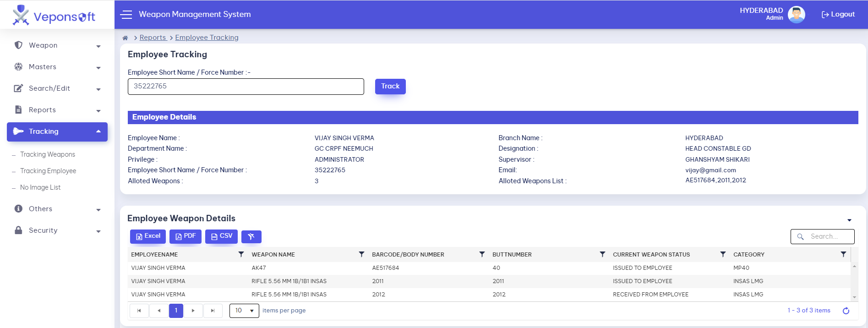Screen dimensions: 868x328
Task: Select barcode cell AE517684
Action: click(x=386, y=268)
